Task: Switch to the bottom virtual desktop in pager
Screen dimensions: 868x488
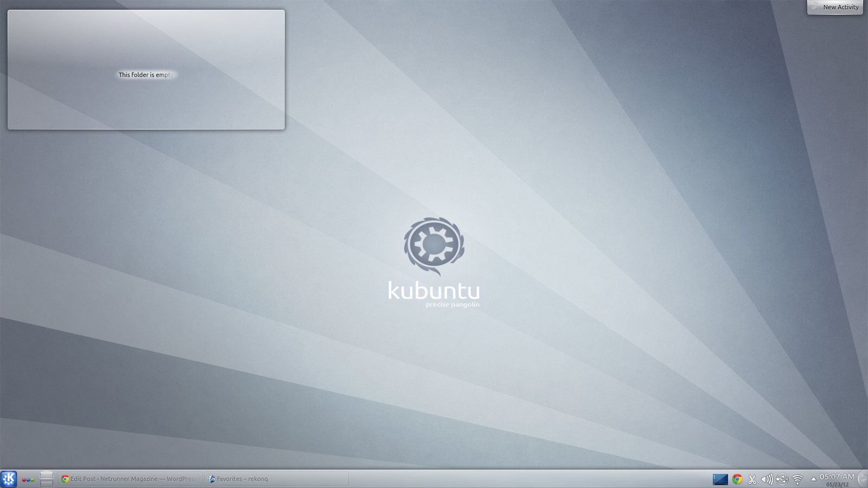Action: tap(47, 484)
